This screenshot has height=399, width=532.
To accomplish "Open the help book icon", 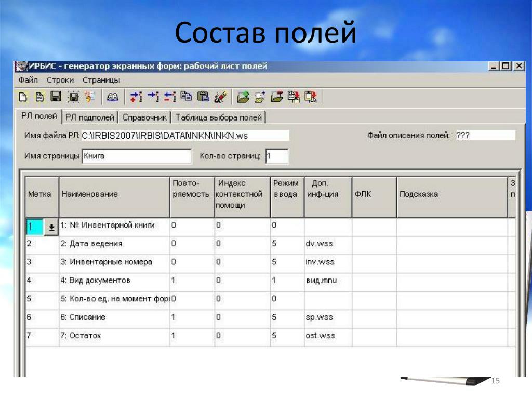I will (x=113, y=97).
